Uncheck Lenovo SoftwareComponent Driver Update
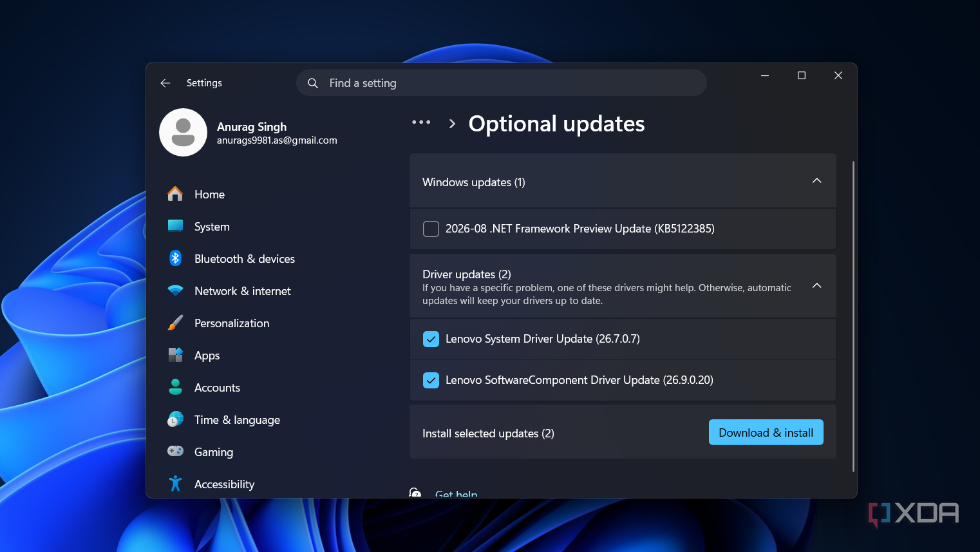Image resolution: width=980 pixels, height=552 pixels. [431, 380]
